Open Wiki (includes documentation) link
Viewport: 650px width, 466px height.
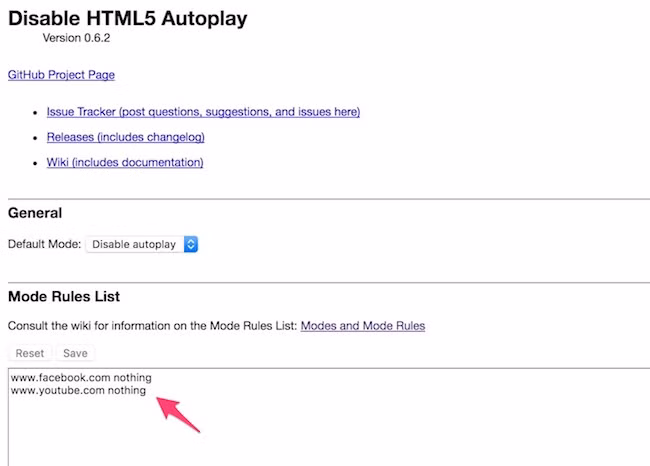tap(125, 162)
